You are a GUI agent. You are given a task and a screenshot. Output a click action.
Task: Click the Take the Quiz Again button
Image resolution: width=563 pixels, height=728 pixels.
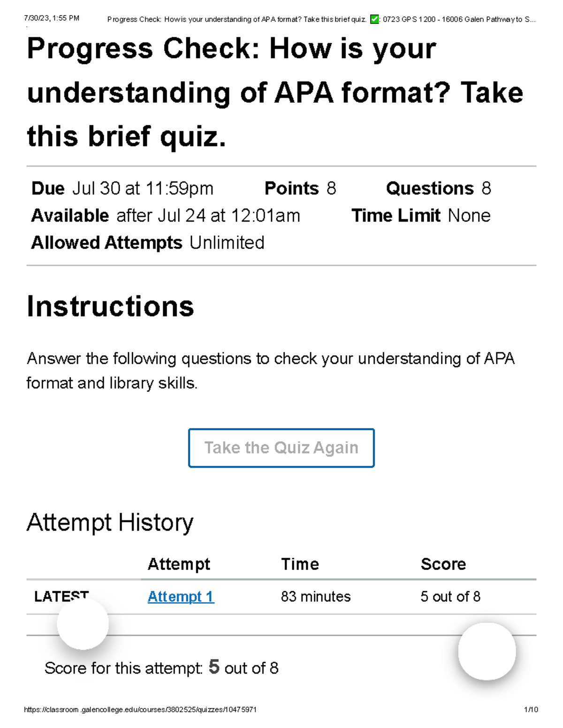[281, 448]
